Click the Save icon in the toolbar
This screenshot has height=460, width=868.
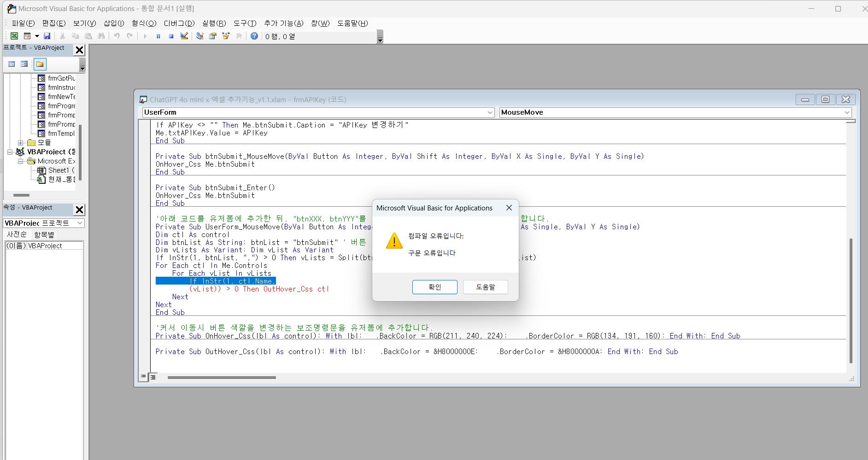click(x=47, y=36)
